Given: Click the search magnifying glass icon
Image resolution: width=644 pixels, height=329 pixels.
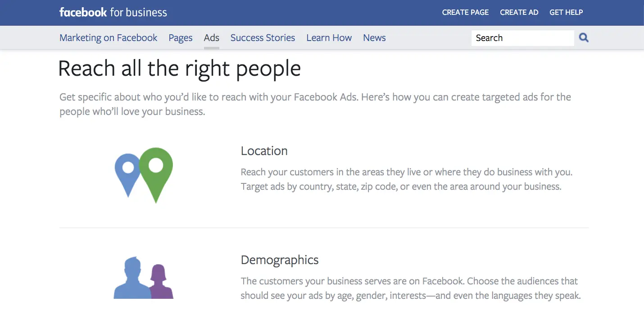Looking at the screenshot, I should tap(584, 38).
